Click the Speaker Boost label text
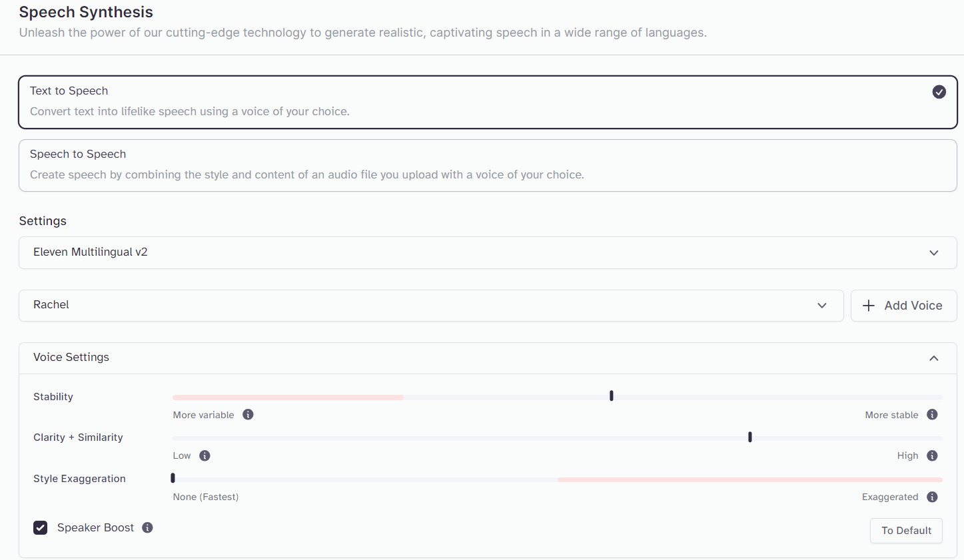The image size is (964, 560). coord(95,527)
